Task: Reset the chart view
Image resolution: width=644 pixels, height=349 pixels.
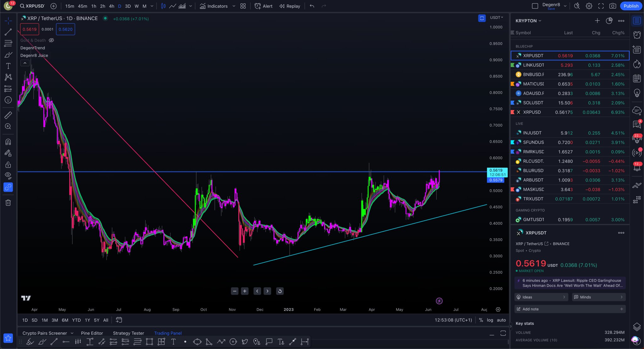Action: click(280, 291)
